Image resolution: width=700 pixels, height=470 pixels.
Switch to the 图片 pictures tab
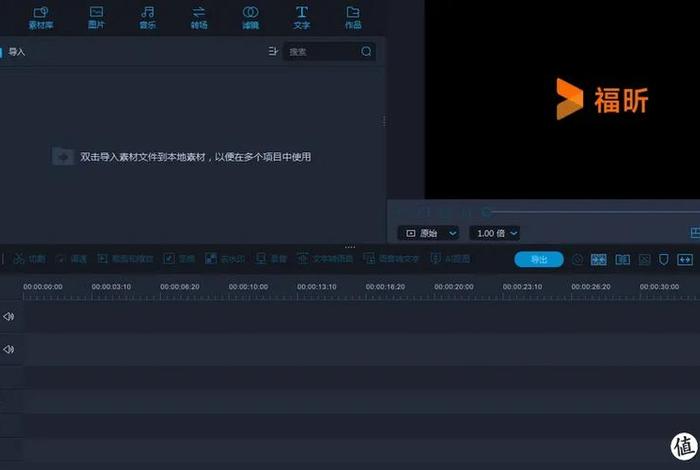[96, 18]
